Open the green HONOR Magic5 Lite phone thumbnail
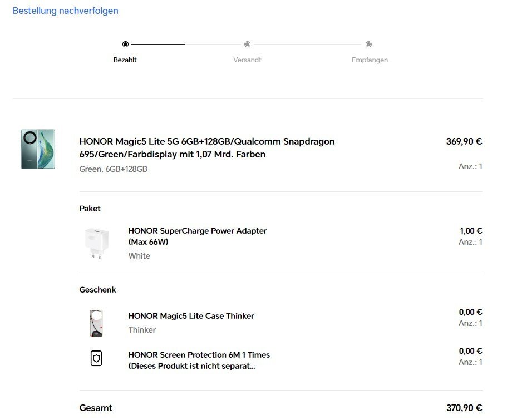The height and width of the screenshot is (420, 507). coord(38,149)
